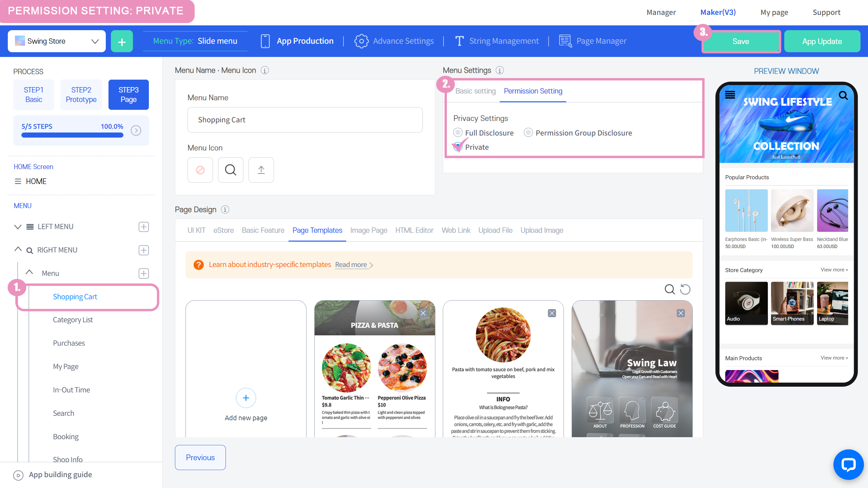Remove the Pizza & Pasta template
This screenshot has height=488, width=868.
point(423,313)
